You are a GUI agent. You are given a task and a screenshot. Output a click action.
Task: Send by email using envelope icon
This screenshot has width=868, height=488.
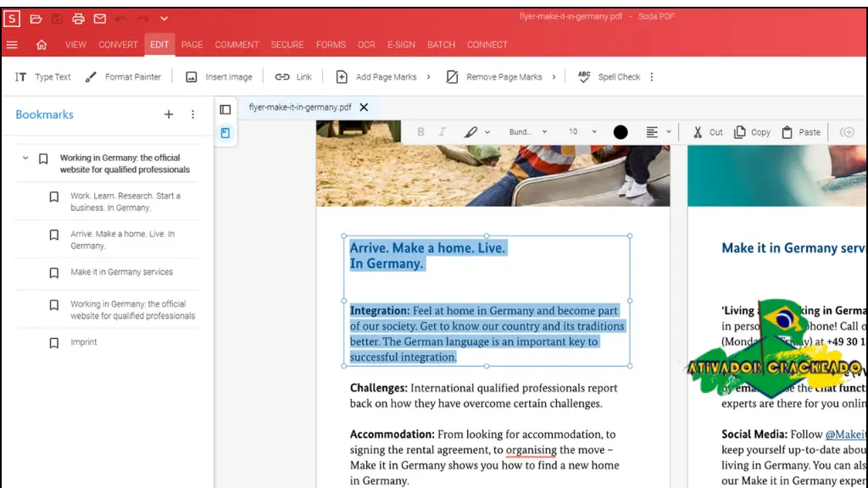coord(100,19)
